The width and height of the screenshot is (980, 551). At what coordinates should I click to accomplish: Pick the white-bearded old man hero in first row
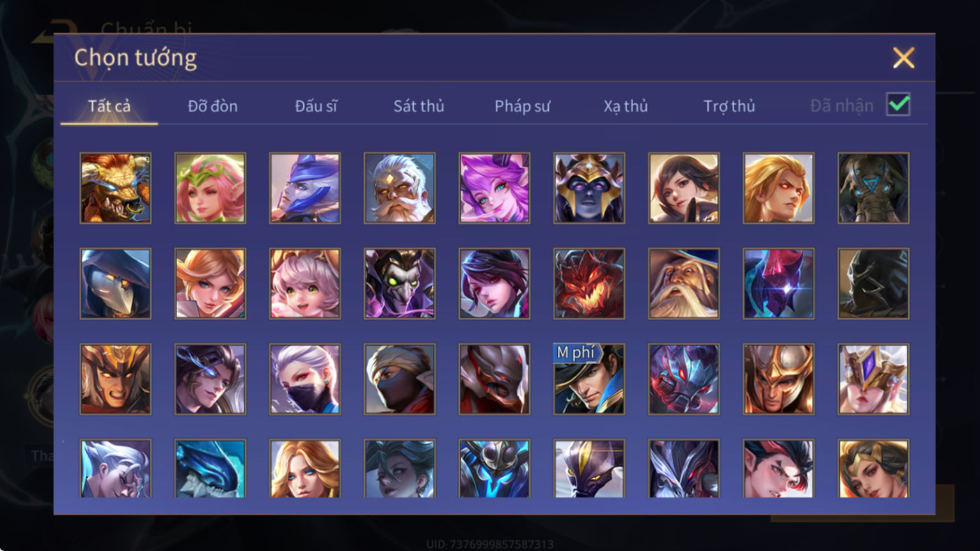pos(400,188)
